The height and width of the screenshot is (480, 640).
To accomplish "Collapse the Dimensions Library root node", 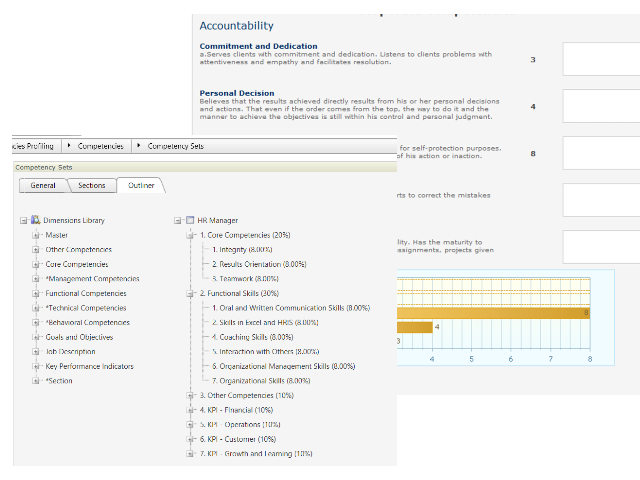I will click(24, 220).
